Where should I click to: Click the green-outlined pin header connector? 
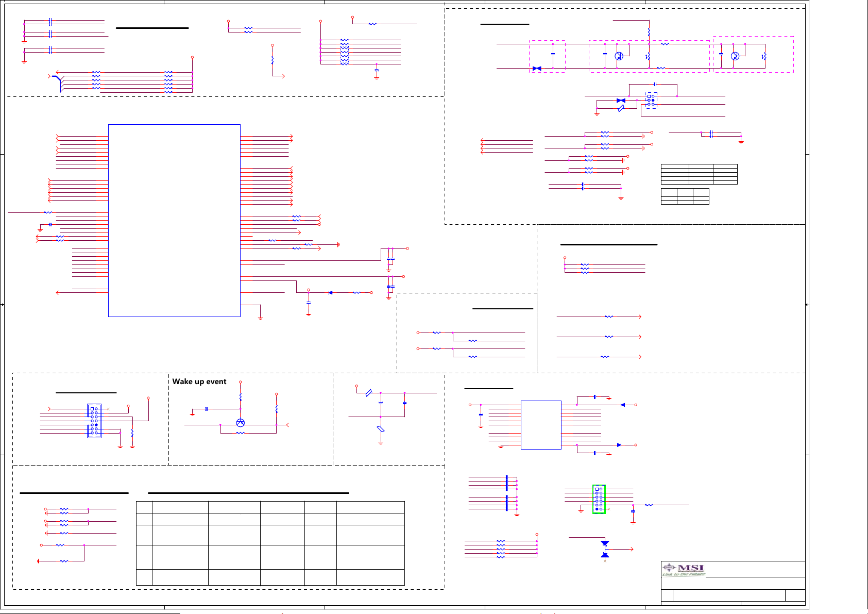coord(599,499)
